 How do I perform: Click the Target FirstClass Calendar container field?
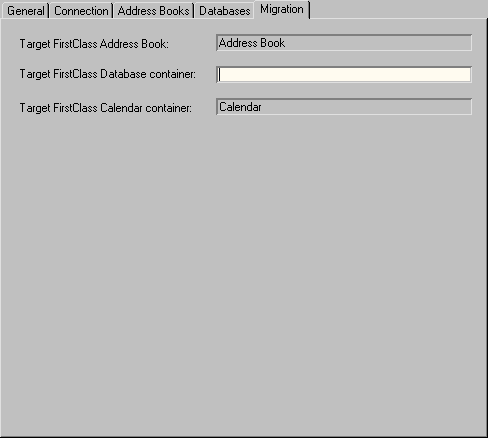click(344, 107)
